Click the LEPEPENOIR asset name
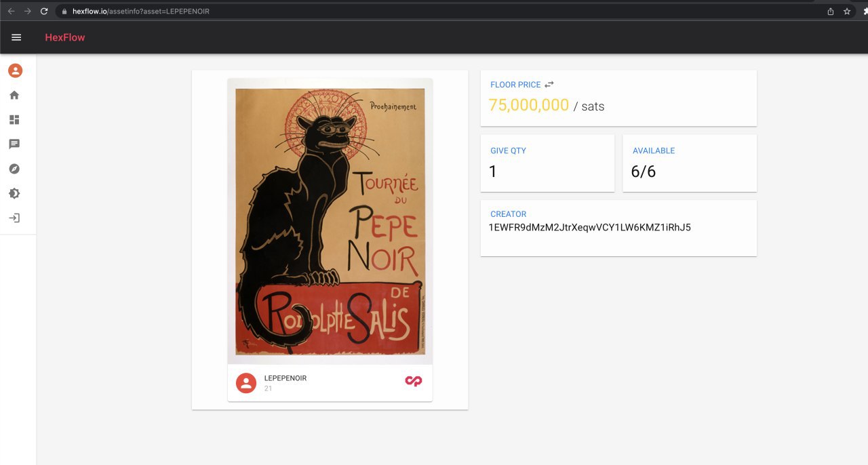Image resolution: width=868 pixels, height=465 pixels. [285, 378]
